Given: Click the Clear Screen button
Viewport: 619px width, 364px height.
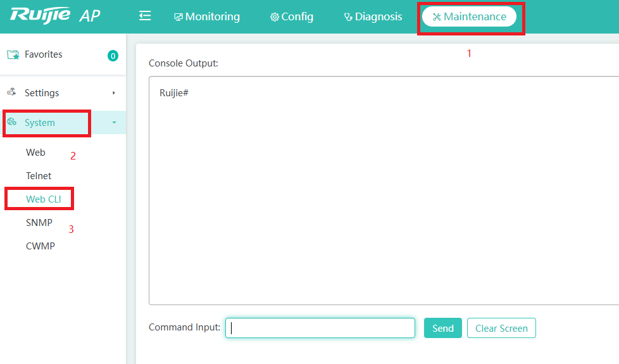Looking at the screenshot, I should pyautogui.click(x=501, y=328).
